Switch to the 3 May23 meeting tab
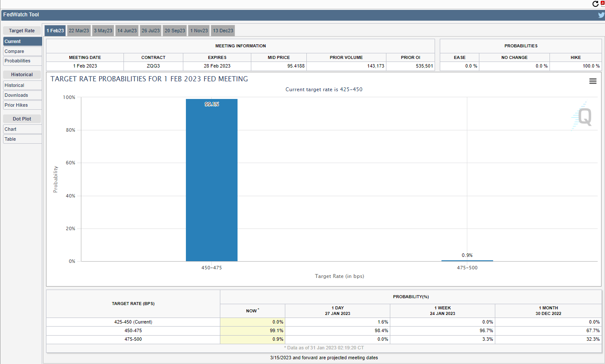The height and width of the screenshot is (364, 605). (103, 31)
